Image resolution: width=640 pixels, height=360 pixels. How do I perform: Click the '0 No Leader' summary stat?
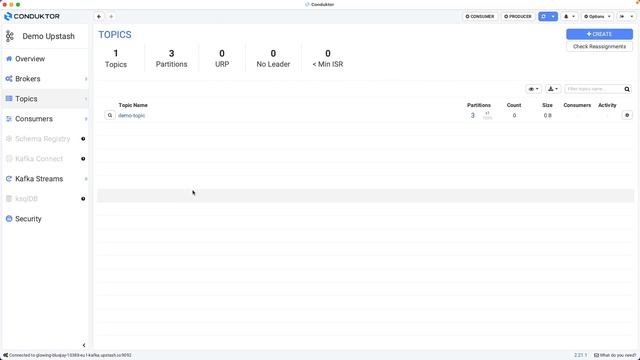coord(273,59)
